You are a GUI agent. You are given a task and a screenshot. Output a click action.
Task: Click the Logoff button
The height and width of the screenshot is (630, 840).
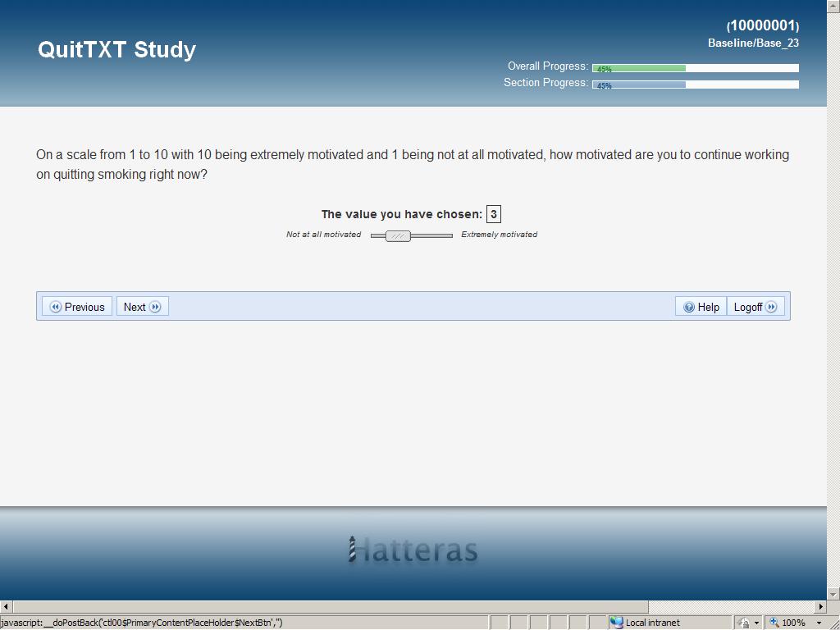756,307
